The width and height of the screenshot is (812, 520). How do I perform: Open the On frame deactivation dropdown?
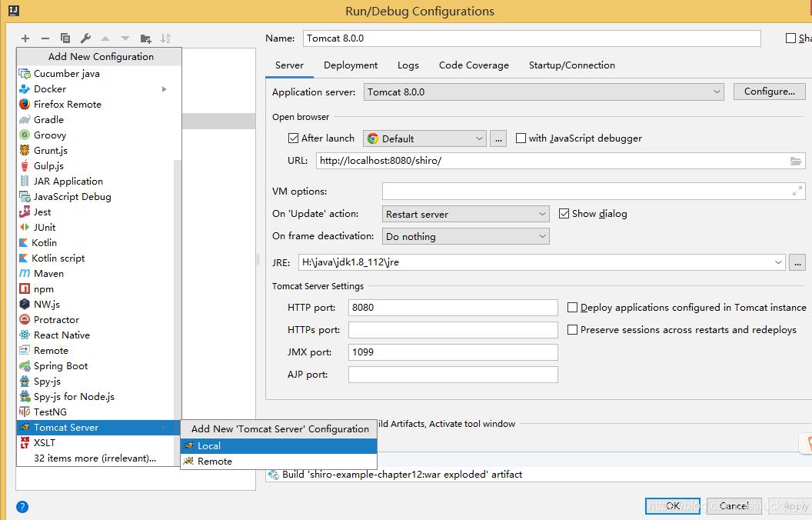465,236
